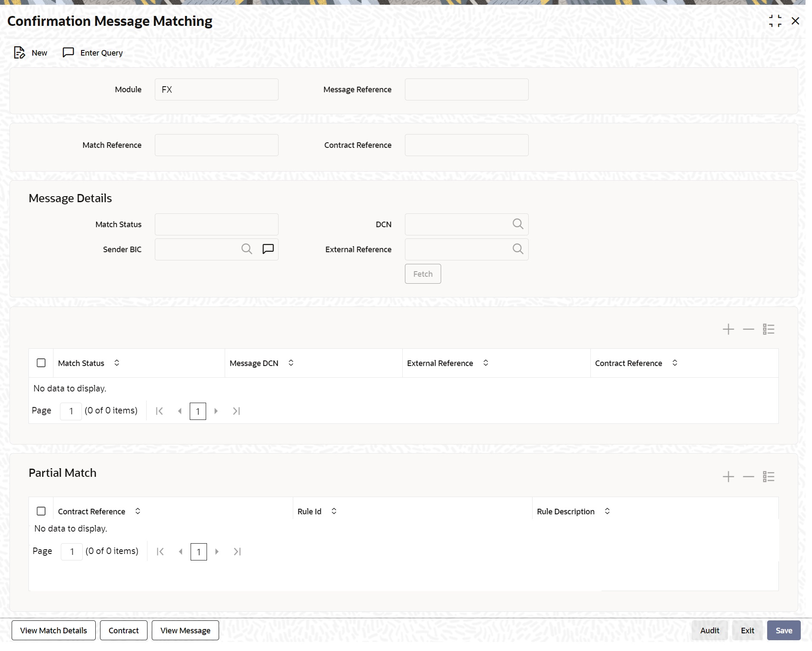This screenshot has height=651, width=812.
Task: Sort by Message DCN column
Action: click(x=291, y=363)
